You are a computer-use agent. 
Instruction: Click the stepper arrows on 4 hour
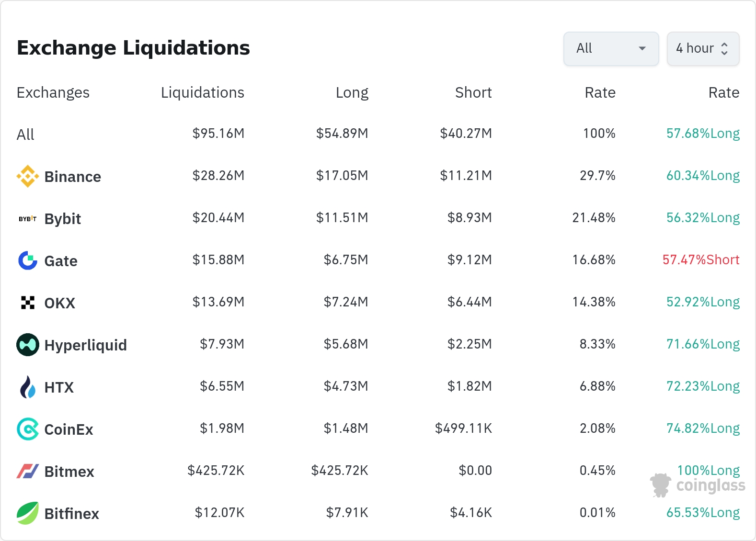(724, 48)
